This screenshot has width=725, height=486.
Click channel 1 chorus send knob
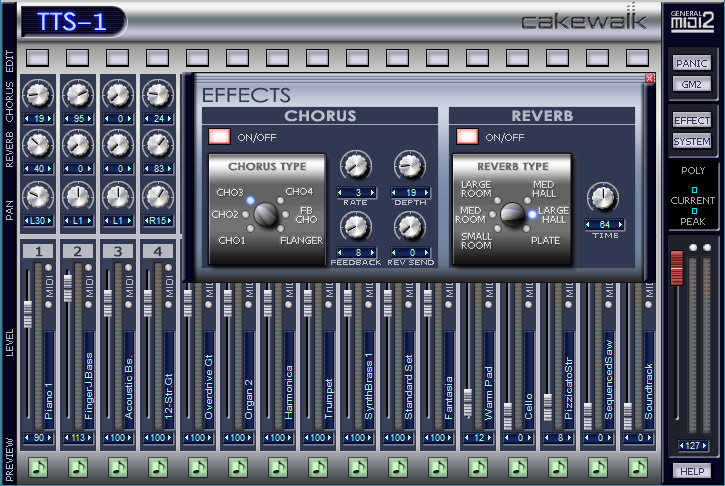coord(38,94)
